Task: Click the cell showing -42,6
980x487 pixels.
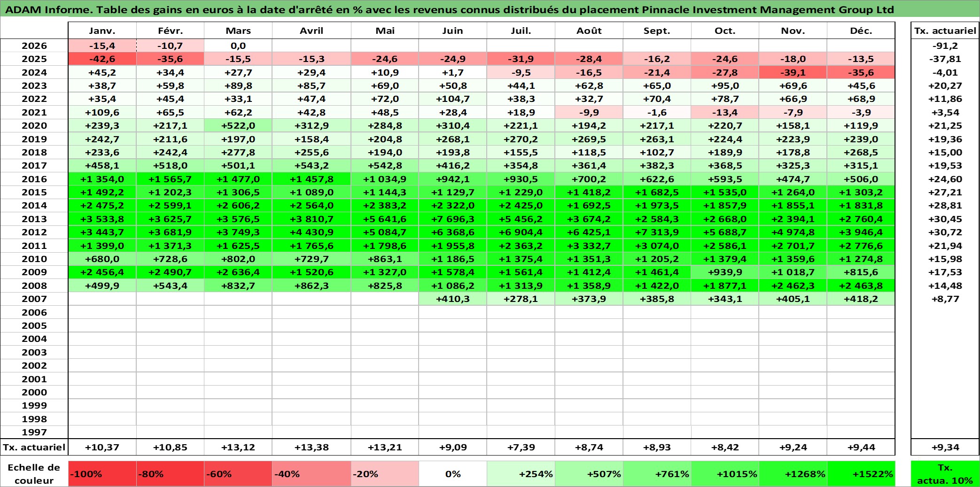Action: click(x=102, y=59)
